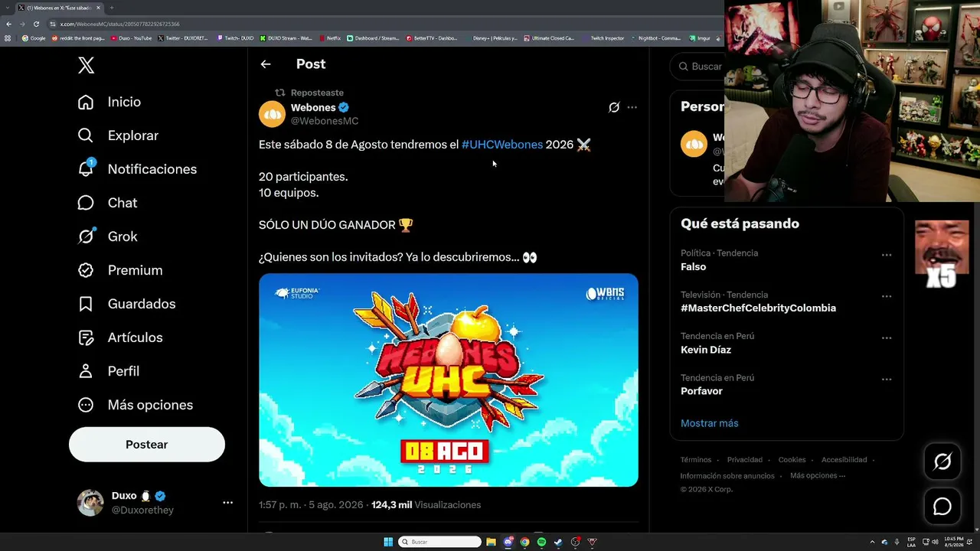Open more options for Falso trend
This screenshot has height=551, width=980.
[887, 255]
